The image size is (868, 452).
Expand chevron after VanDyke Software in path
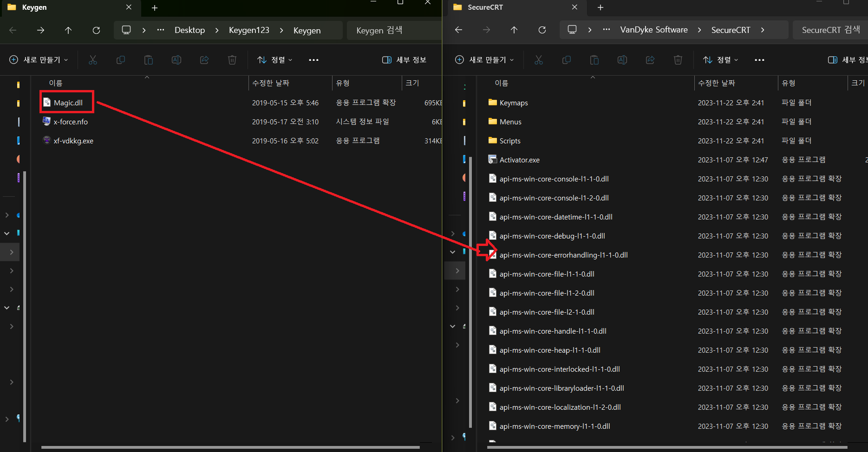[x=699, y=30]
